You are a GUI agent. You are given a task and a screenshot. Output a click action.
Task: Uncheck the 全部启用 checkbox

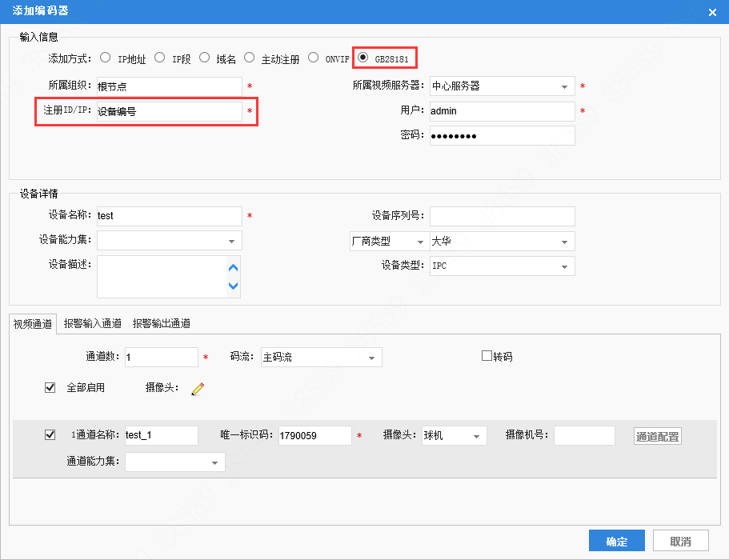[50, 387]
